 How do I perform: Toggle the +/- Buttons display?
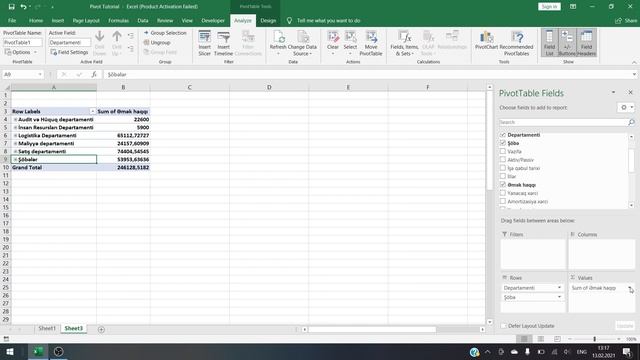pos(567,42)
